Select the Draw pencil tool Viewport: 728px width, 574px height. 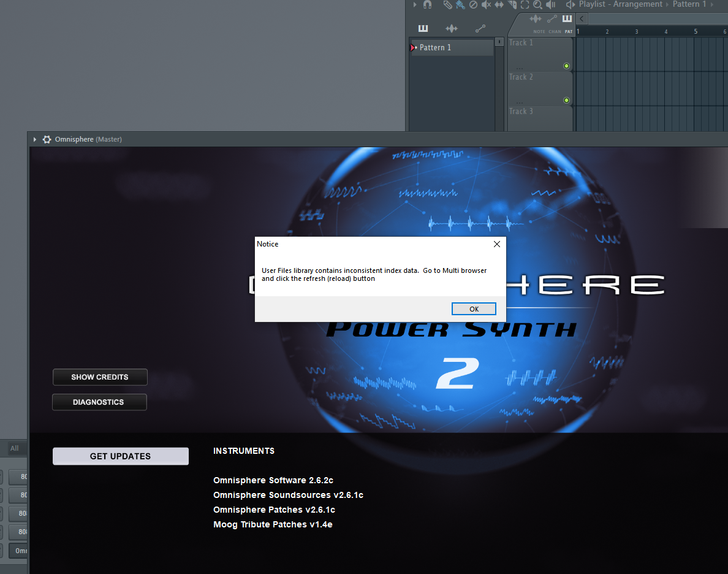[448, 5]
